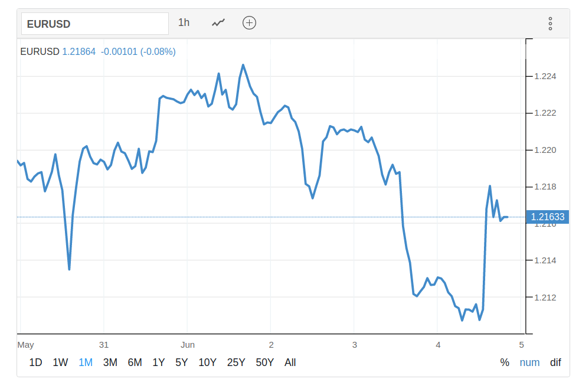Switch to dif scale mode
Image resolution: width=579 pixels, height=392 pixels.
tap(555, 362)
